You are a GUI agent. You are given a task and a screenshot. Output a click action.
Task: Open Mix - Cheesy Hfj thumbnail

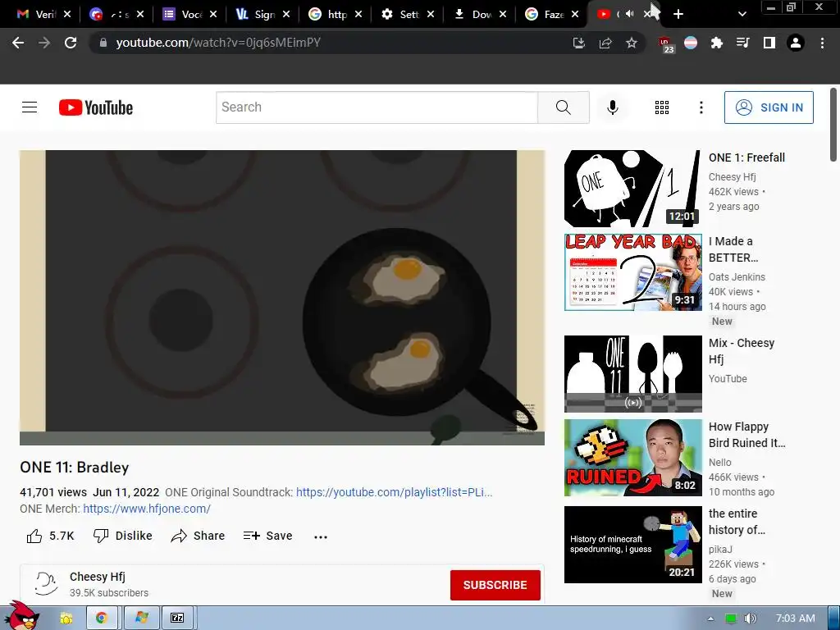pyautogui.click(x=632, y=374)
